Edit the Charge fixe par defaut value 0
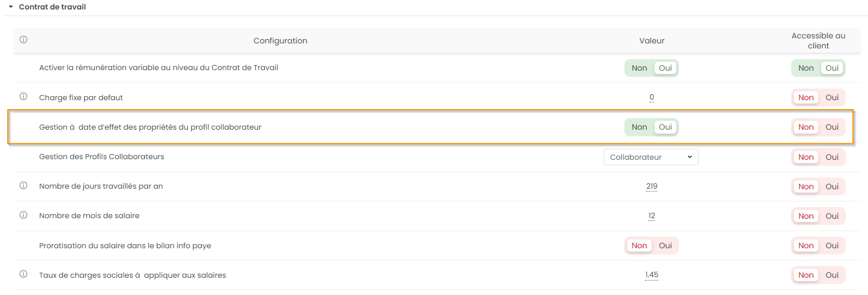Screen dimensions: 868x295 point(652,97)
